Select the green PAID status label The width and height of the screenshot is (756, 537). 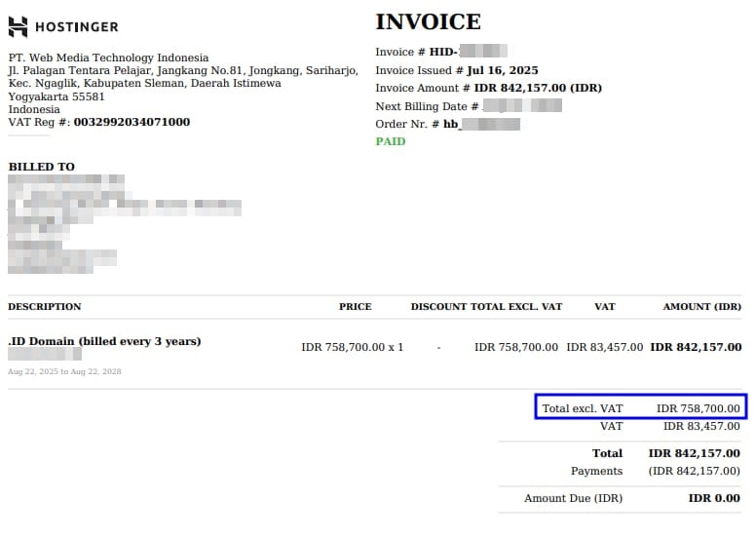click(390, 141)
